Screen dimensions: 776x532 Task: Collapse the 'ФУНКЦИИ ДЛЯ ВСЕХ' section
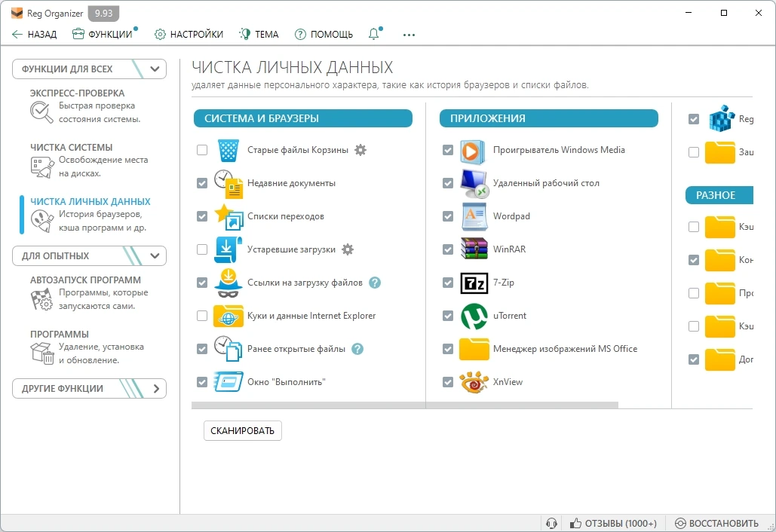pyautogui.click(x=89, y=69)
